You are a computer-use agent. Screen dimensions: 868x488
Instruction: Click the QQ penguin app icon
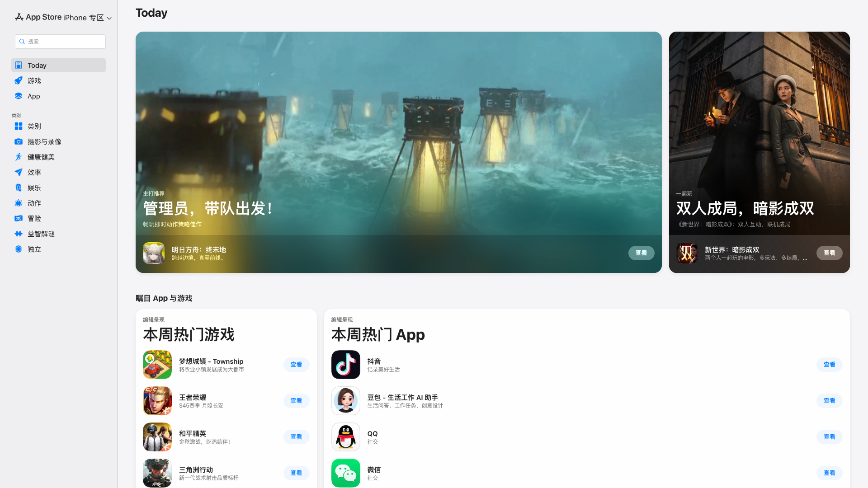[x=346, y=437]
